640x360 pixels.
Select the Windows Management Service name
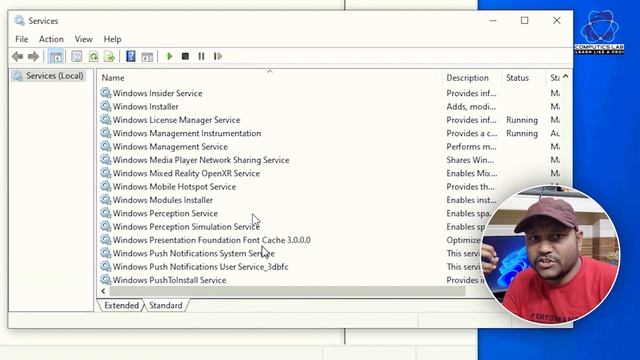170,147
